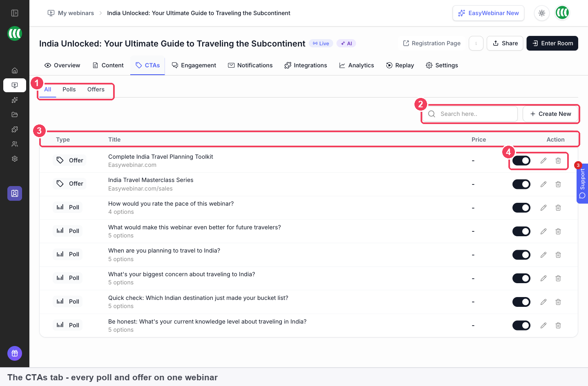This screenshot has height=386, width=588.
Task: Switch to the Polls filter tab
Action: click(x=69, y=89)
